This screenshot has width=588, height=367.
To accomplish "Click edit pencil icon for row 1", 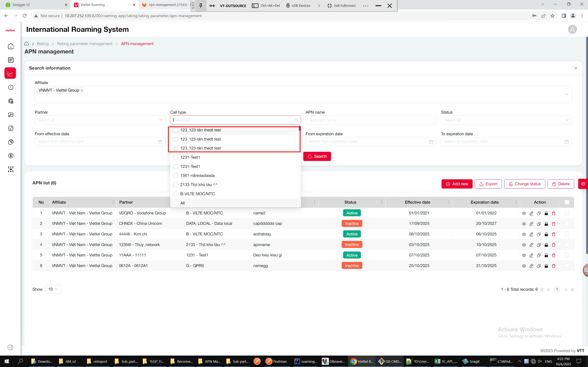I will pyautogui.click(x=531, y=213).
